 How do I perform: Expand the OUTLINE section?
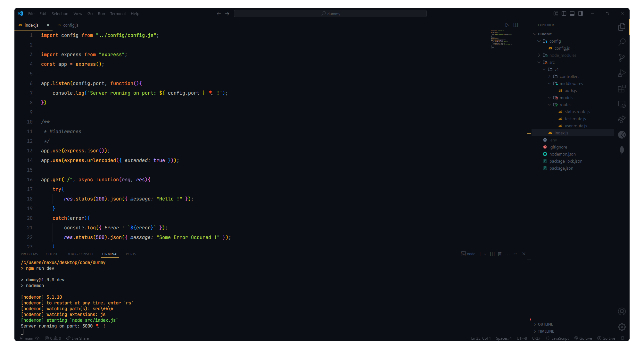coord(535,324)
